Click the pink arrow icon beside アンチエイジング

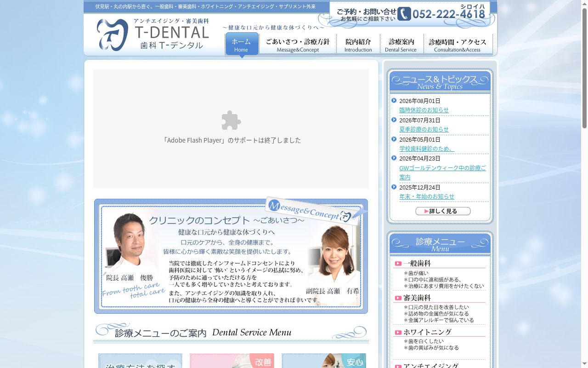(398, 366)
